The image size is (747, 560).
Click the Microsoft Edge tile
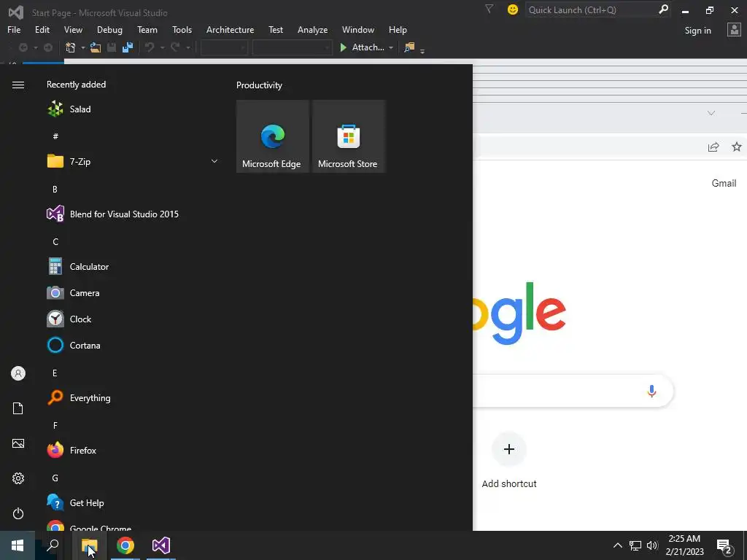click(273, 136)
